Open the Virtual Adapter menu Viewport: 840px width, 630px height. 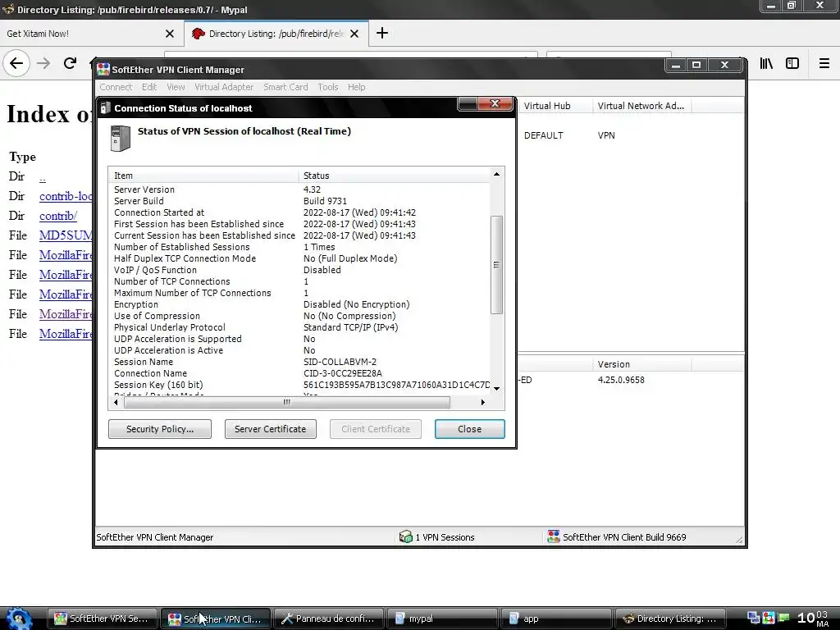223,87
